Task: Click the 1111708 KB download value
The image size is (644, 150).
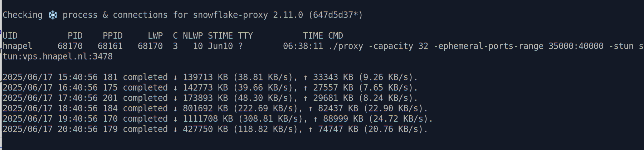Action: pos(208,119)
